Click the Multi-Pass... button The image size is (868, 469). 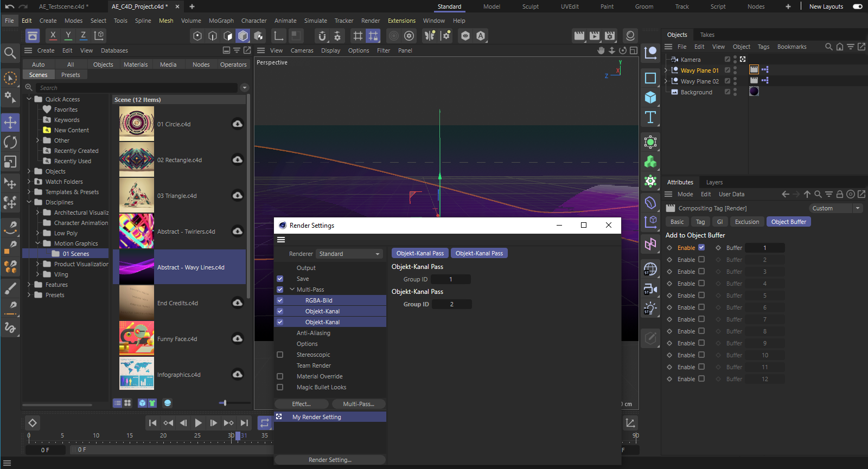(x=359, y=404)
